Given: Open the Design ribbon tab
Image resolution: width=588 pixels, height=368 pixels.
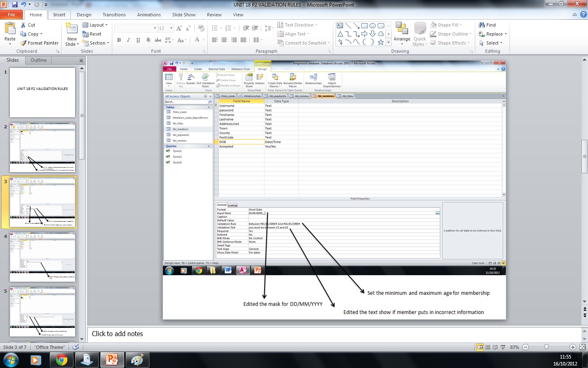Looking at the screenshot, I should point(84,15).
